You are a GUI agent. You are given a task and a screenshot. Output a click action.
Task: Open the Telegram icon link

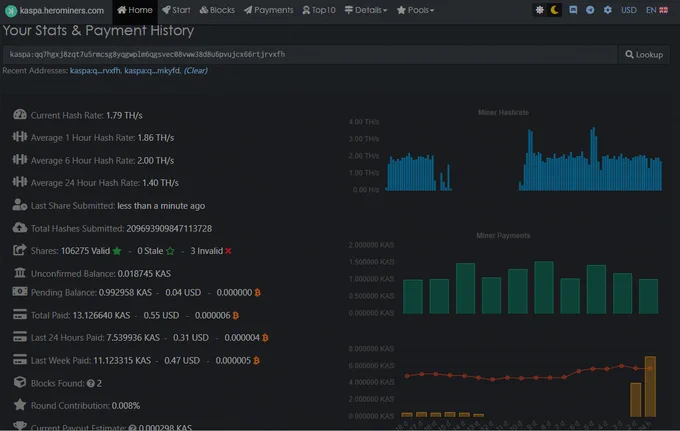[590, 10]
